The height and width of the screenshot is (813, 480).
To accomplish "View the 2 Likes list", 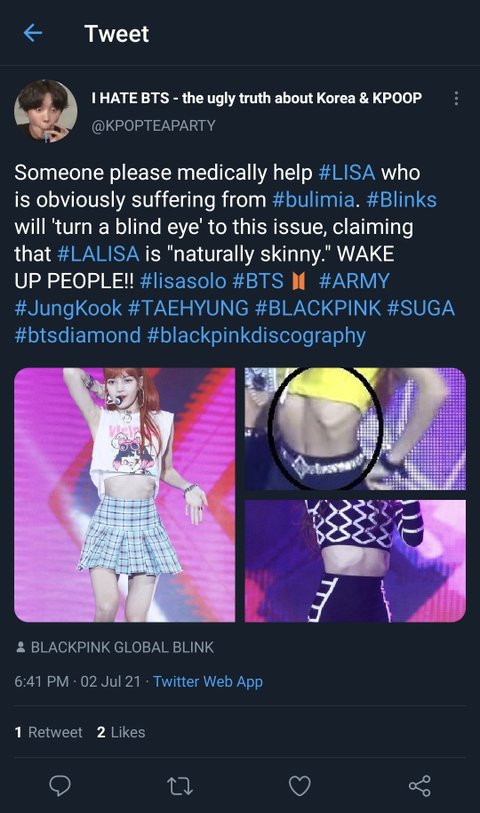I will [121, 732].
